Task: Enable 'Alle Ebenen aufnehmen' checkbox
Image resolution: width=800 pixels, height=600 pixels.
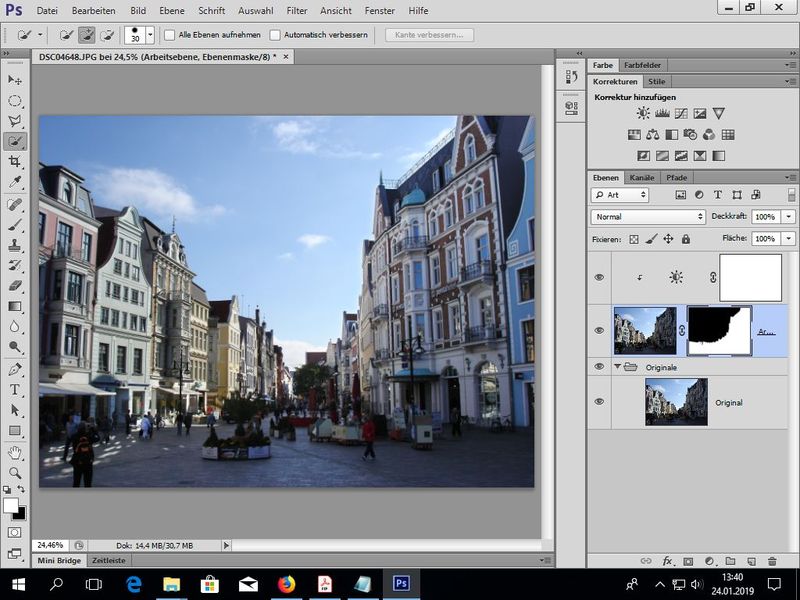Action: pyautogui.click(x=170, y=35)
